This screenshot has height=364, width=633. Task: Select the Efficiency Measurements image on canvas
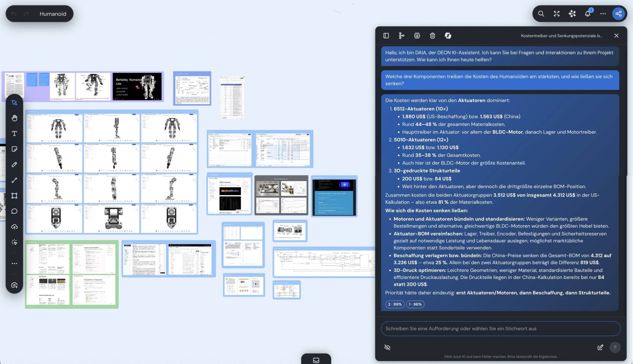[281, 195]
